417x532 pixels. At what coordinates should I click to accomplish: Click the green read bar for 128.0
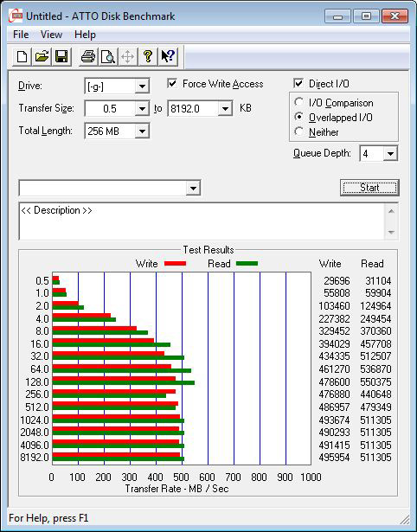124,382
